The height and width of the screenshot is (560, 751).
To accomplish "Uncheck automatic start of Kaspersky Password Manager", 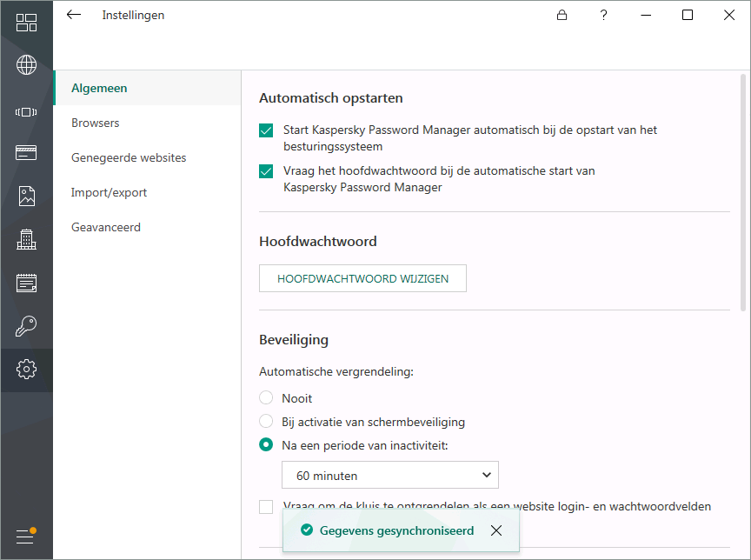I will [x=266, y=130].
